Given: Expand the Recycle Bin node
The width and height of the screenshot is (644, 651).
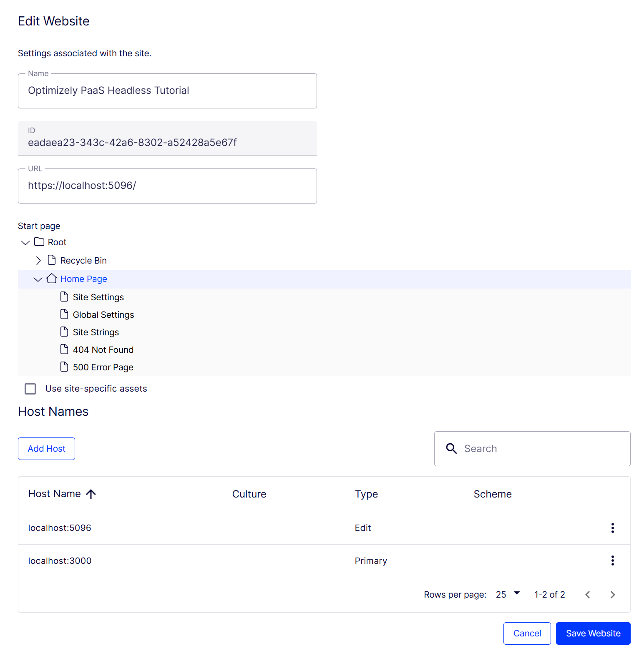Looking at the screenshot, I should tap(38, 261).
